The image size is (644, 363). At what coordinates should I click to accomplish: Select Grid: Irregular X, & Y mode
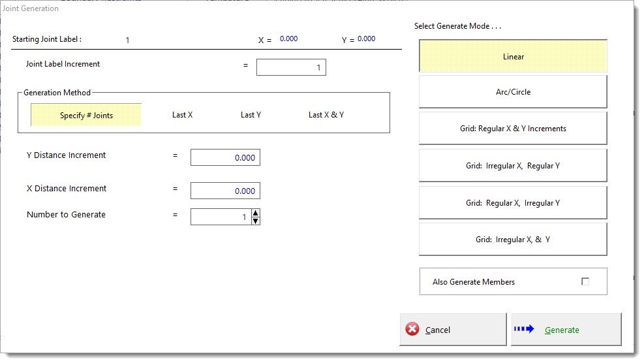[513, 240]
